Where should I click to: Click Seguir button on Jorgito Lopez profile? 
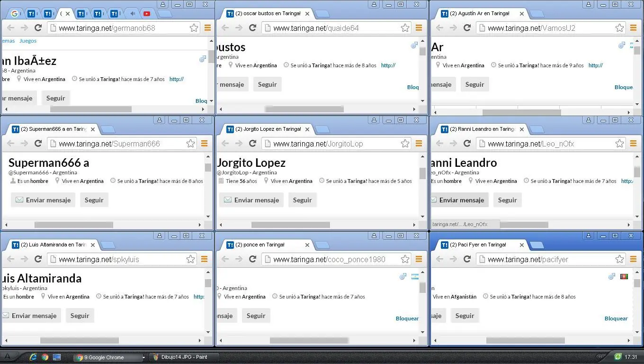302,200
